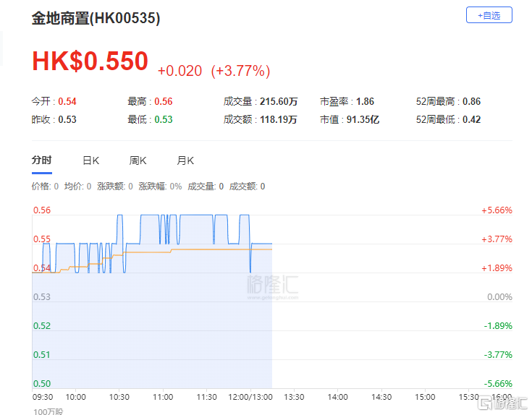Click the 100万股 volume unit label
532x415 pixels.
(x=48, y=411)
